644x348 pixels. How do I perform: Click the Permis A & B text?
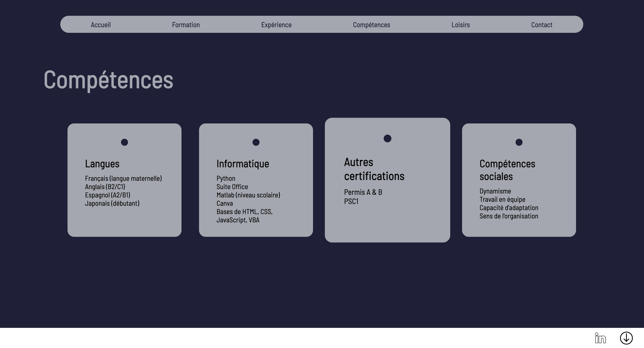[x=363, y=192]
